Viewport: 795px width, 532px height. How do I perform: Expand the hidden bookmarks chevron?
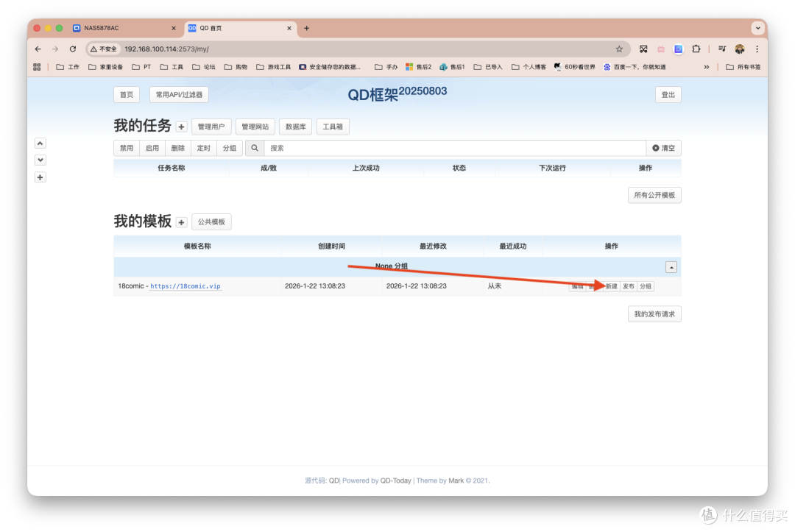click(x=706, y=67)
